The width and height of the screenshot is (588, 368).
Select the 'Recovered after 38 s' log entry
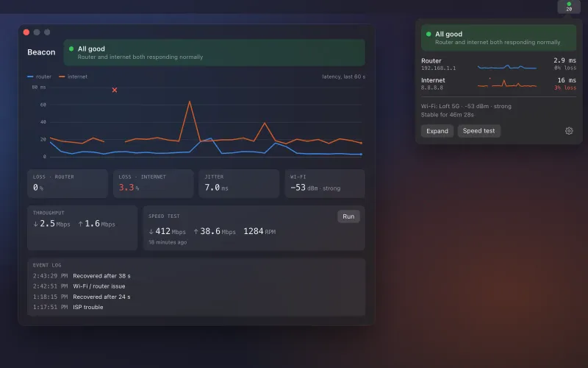(101, 276)
